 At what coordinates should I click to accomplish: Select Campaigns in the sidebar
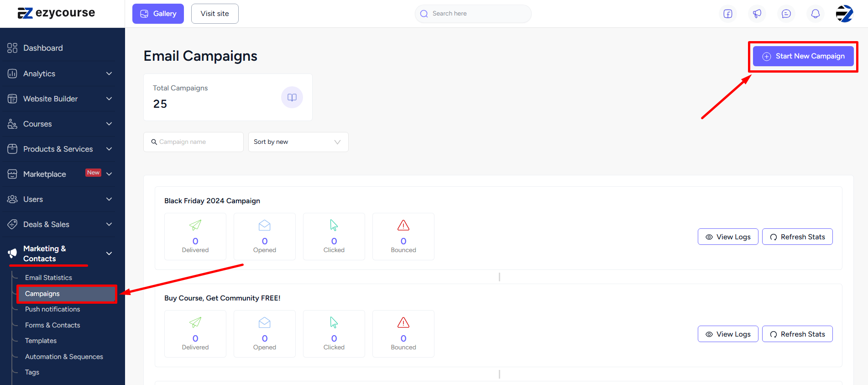pos(67,294)
